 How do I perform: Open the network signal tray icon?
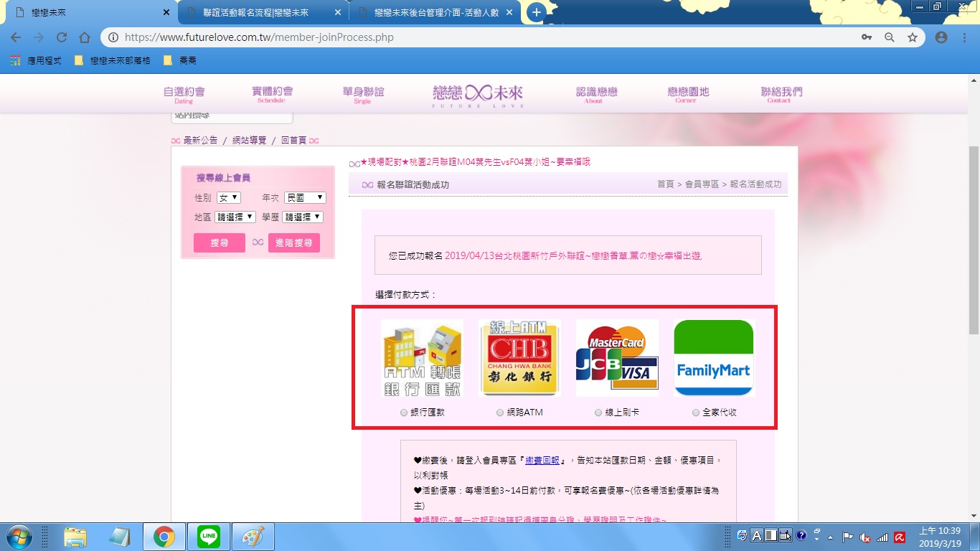coord(882,537)
